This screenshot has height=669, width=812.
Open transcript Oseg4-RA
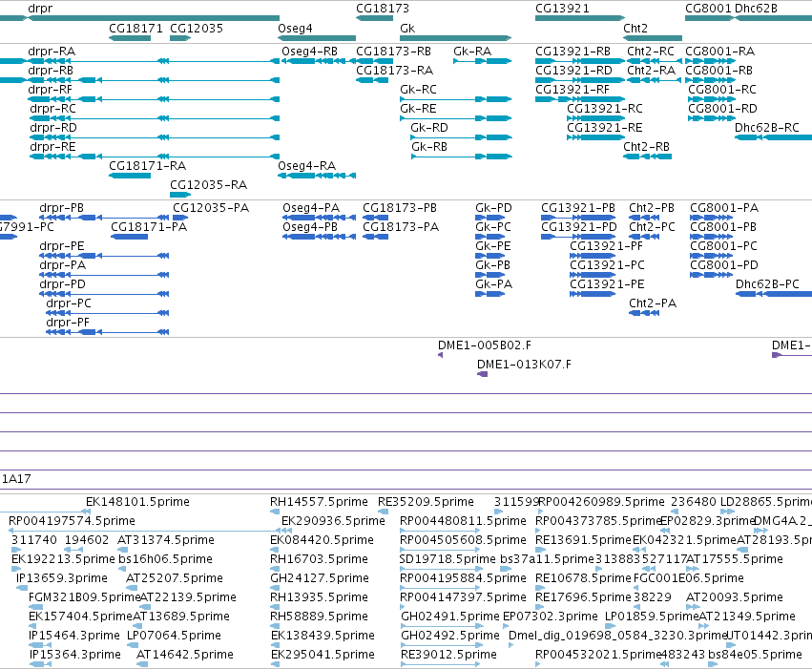(x=317, y=176)
